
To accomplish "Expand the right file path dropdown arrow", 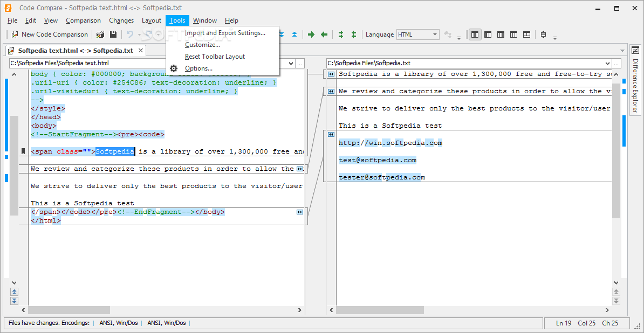I will pyautogui.click(x=608, y=63).
